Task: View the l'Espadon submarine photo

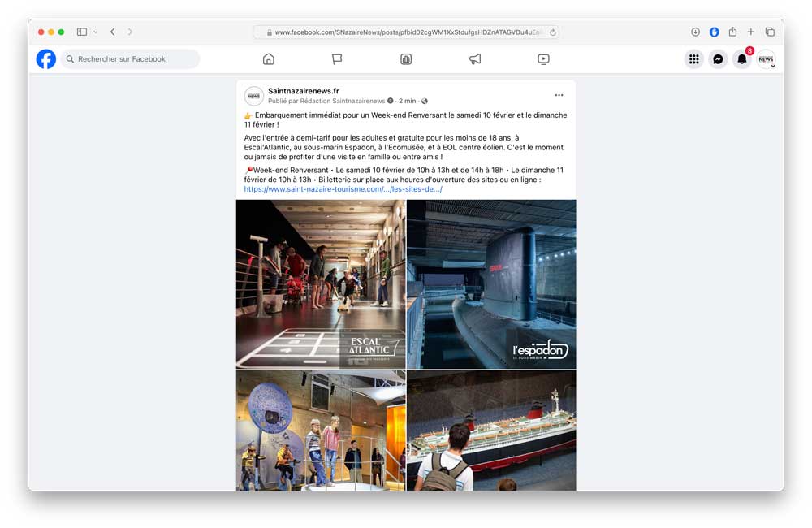Action: 491,284
